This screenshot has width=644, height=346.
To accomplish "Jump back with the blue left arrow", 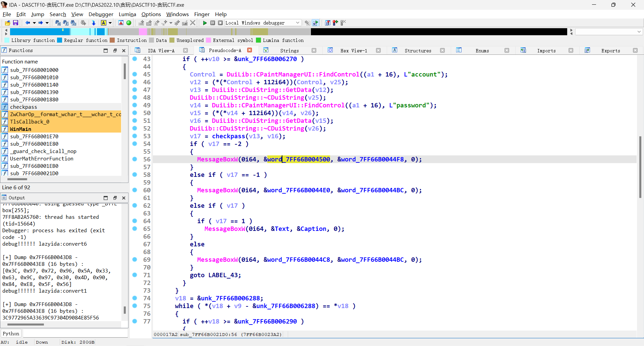I will (x=28, y=23).
